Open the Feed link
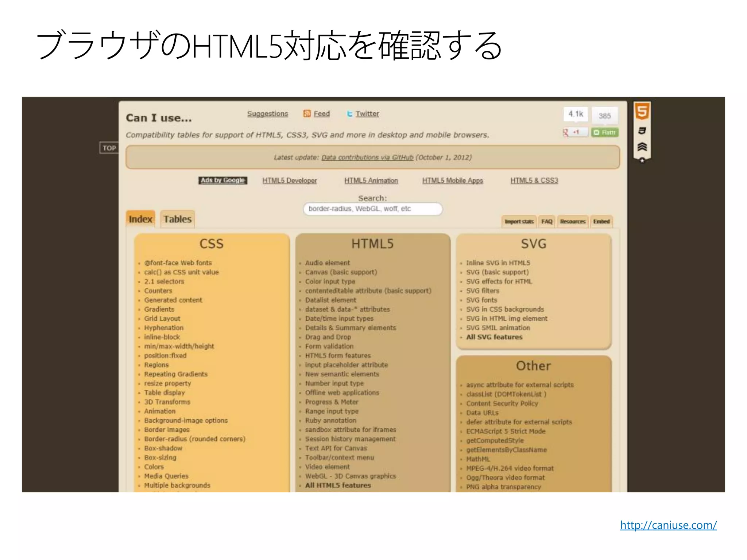 [x=322, y=114]
